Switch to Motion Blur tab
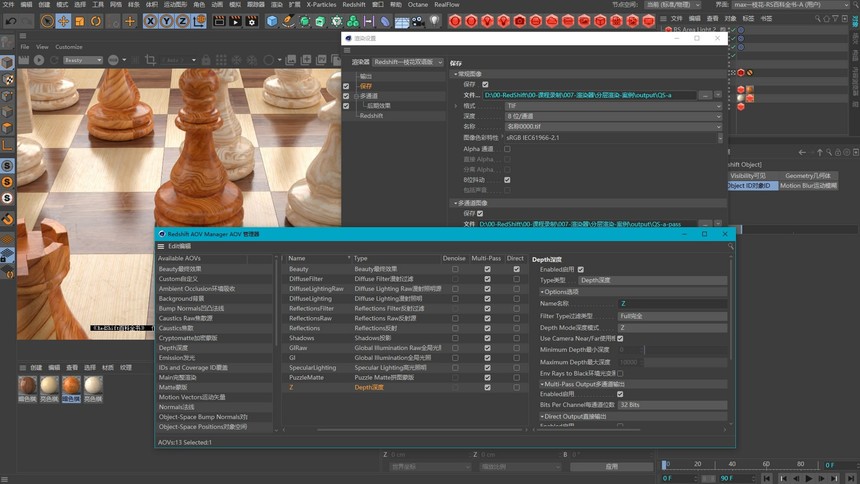 (x=808, y=186)
